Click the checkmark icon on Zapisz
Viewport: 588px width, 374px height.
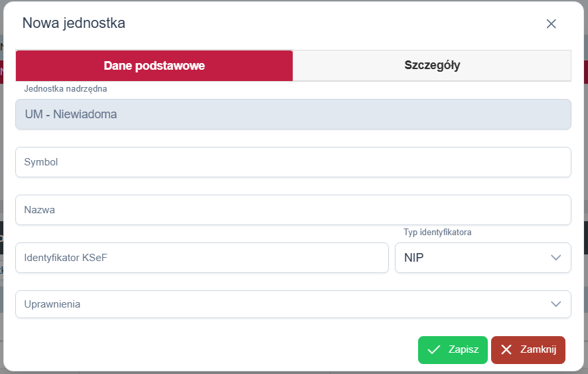434,350
